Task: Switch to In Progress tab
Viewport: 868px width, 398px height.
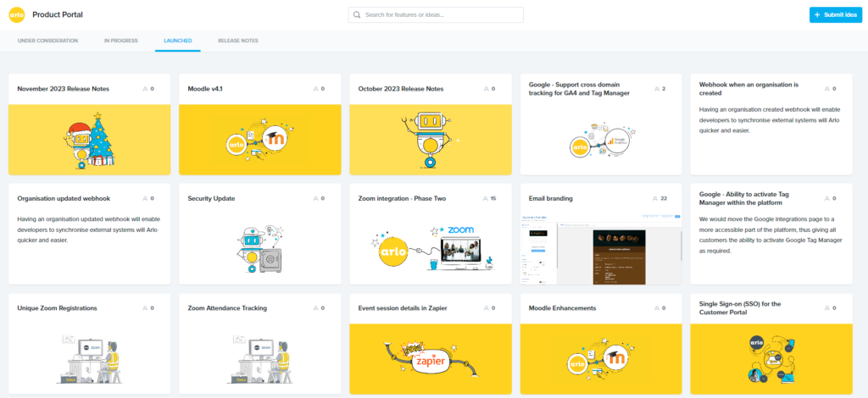Action: 120,41
